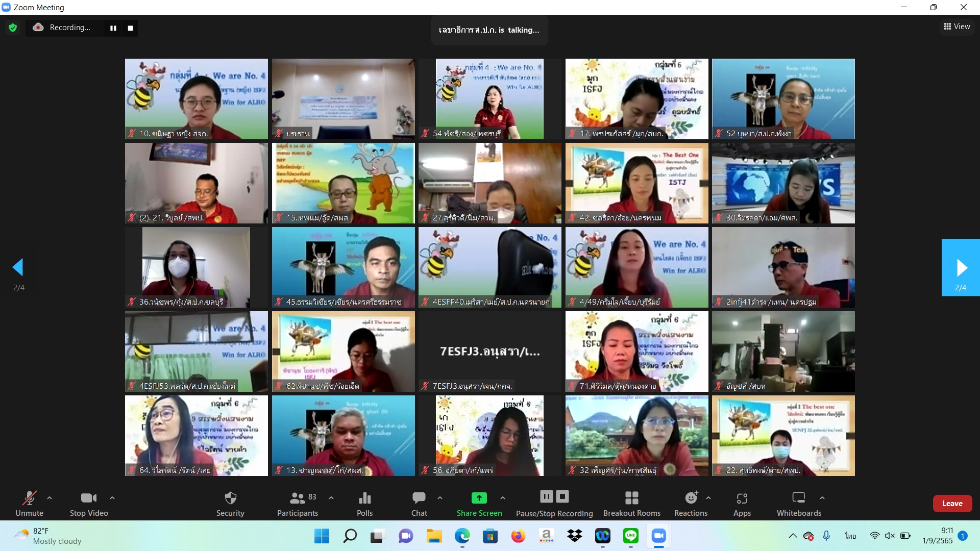Open Breakout Rooms
This screenshot has height=551, width=980.
(631, 503)
